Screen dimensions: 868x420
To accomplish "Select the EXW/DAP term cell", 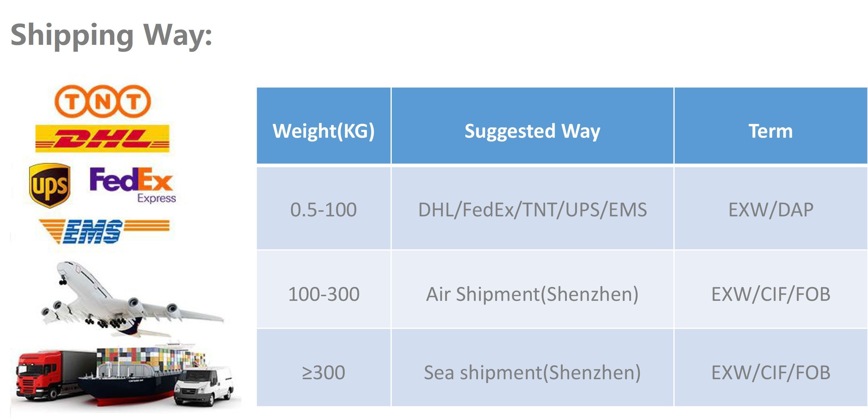I will (x=770, y=209).
